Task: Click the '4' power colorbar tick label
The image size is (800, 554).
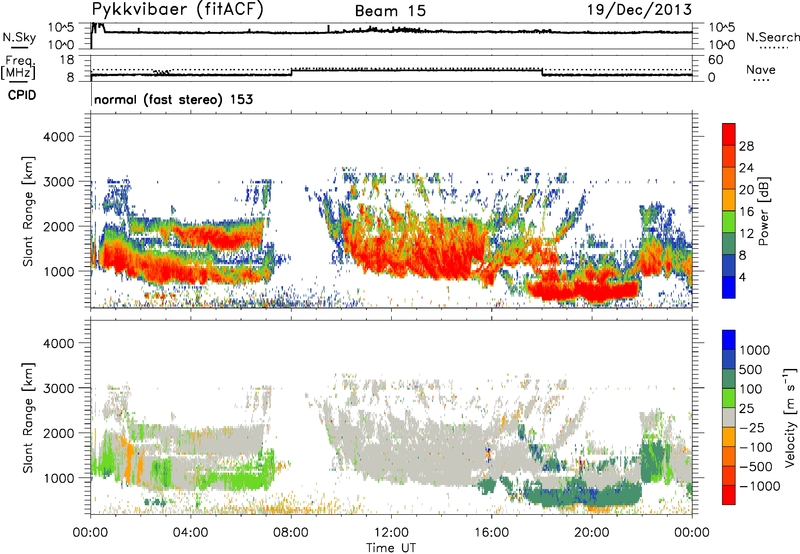Action: 742,277
